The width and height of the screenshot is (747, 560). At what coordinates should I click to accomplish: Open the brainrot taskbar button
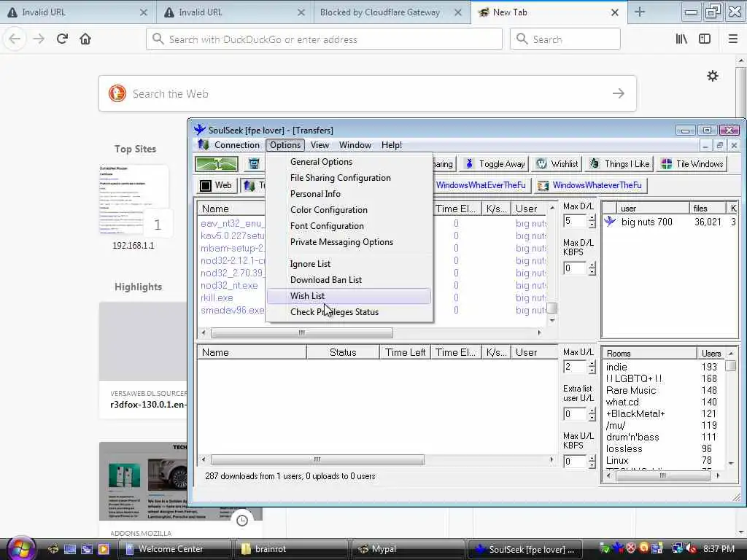[x=292, y=549]
